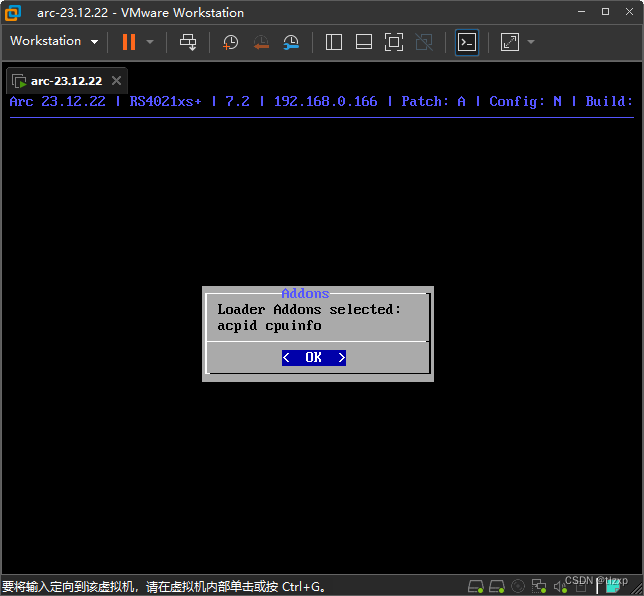Click Send Ctrl+Alt+Del icon
Screen dimensions: 644x596
click(188, 42)
